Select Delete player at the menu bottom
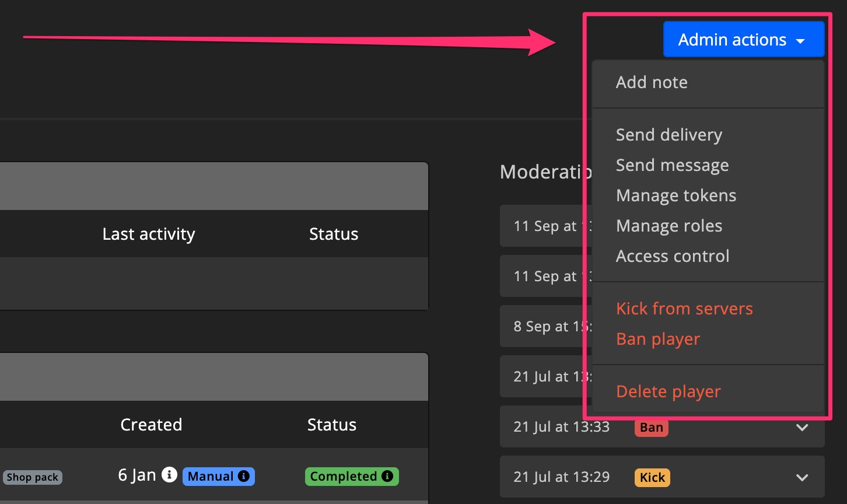This screenshot has width=847, height=504. [x=668, y=391]
